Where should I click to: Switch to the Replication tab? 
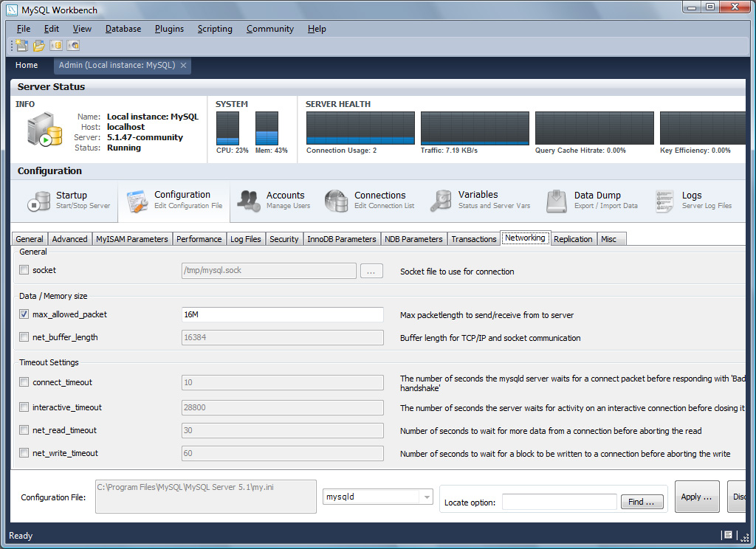click(573, 239)
